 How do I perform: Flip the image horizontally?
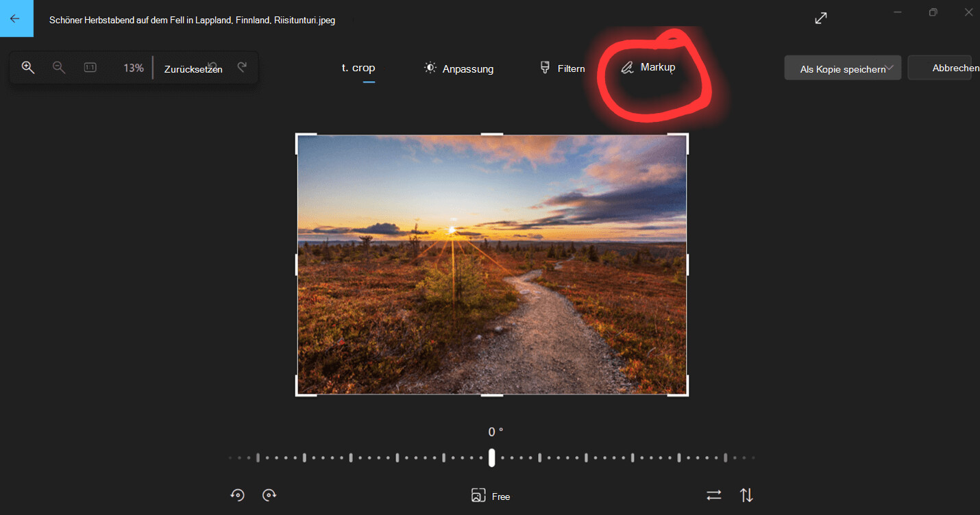pyautogui.click(x=714, y=495)
